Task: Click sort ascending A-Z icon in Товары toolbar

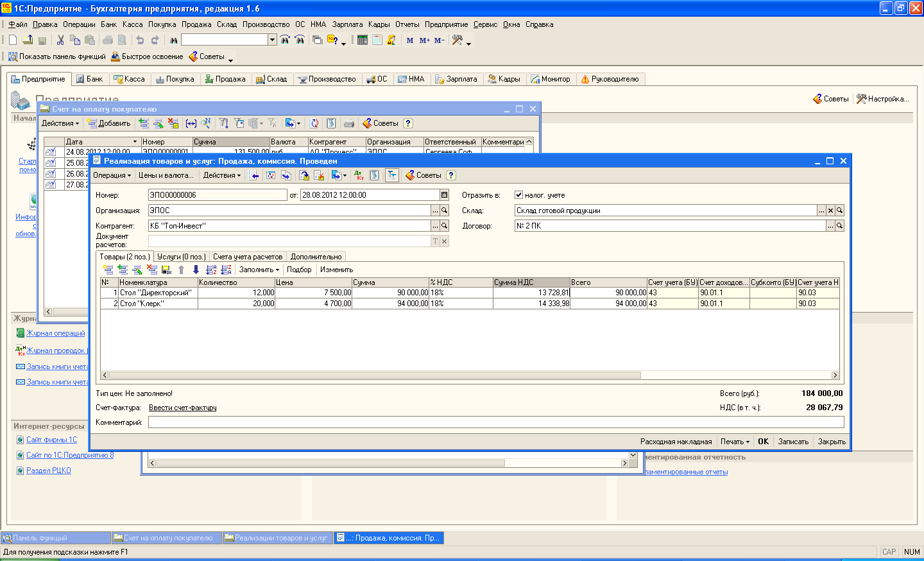Action: 211,270
